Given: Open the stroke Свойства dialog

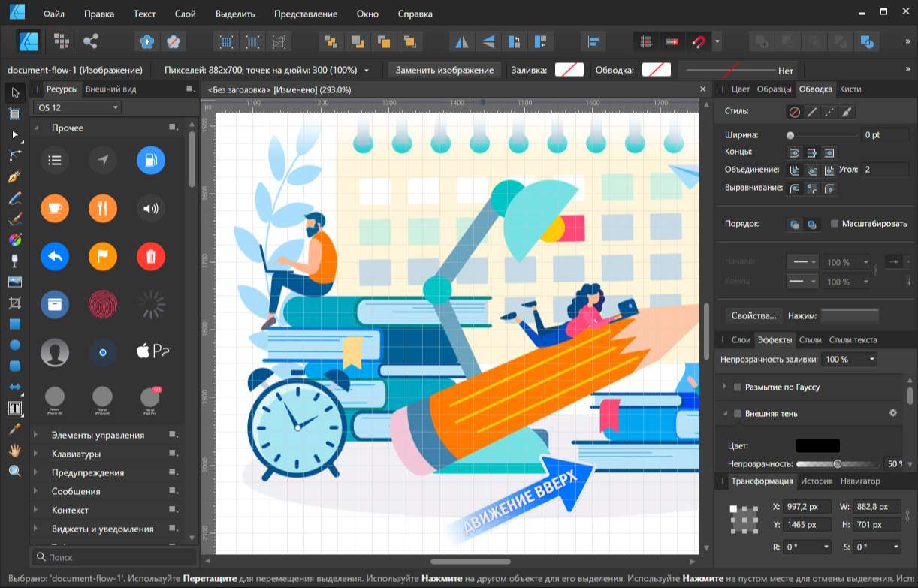Looking at the screenshot, I should pos(753,315).
